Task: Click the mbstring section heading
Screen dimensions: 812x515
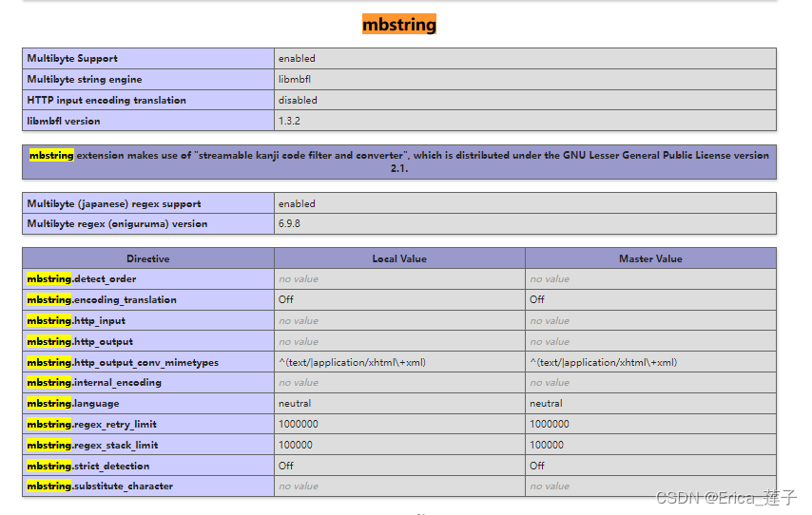Action: (398, 25)
